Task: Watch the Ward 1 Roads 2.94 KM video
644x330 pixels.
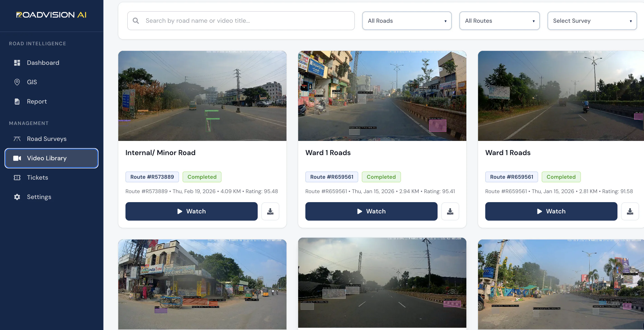Action: (371, 211)
